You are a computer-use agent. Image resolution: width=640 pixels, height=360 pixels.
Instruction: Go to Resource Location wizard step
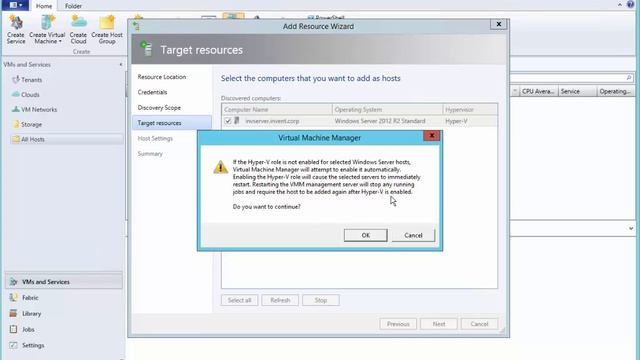click(162, 77)
